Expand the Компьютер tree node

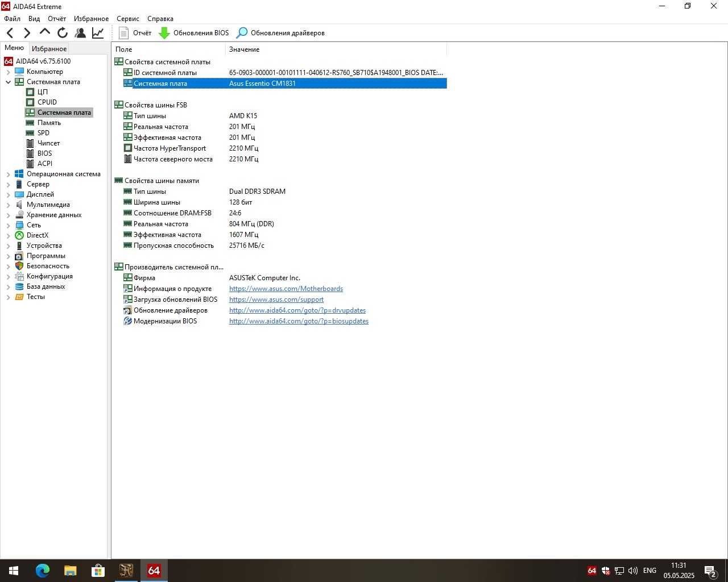point(9,72)
